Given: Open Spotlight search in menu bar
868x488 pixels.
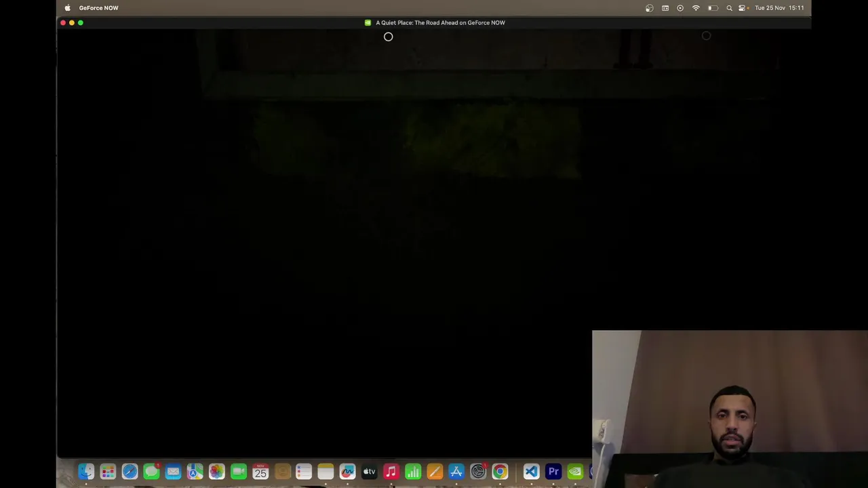Looking at the screenshot, I should [x=729, y=8].
